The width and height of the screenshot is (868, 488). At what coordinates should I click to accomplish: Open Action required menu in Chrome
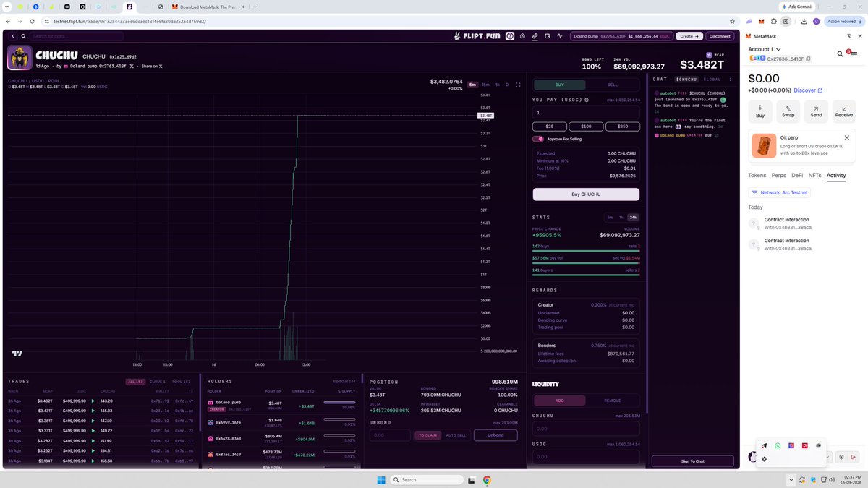(844, 21)
